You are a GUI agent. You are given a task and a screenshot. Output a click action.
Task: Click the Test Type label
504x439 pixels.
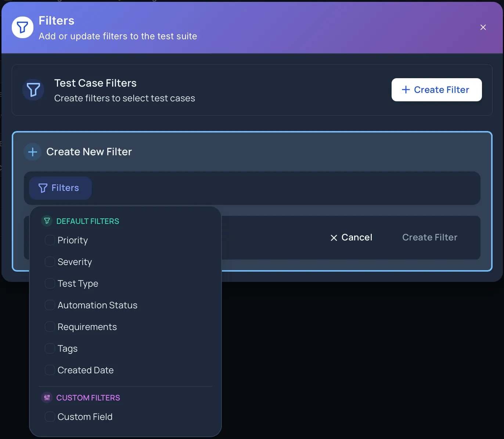pyautogui.click(x=78, y=284)
